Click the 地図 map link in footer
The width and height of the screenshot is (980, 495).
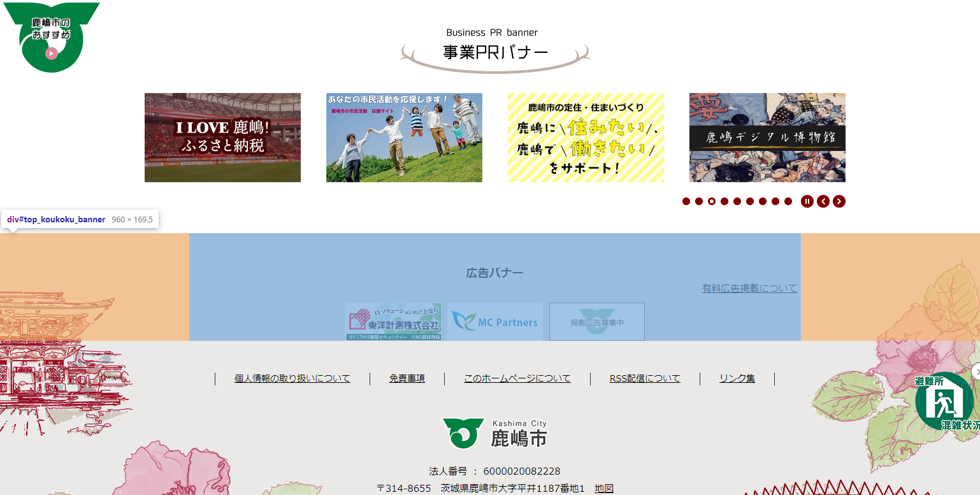pyautogui.click(x=603, y=487)
